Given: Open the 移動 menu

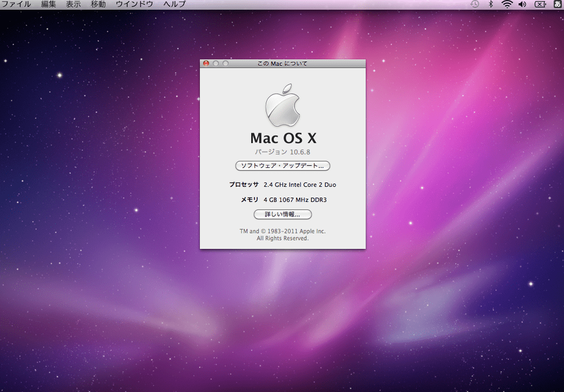Looking at the screenshot, I should pos(98,4).
